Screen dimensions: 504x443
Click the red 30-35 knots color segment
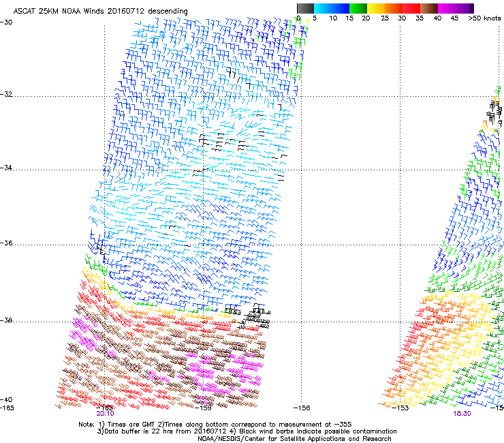click(x=411, y=8)
